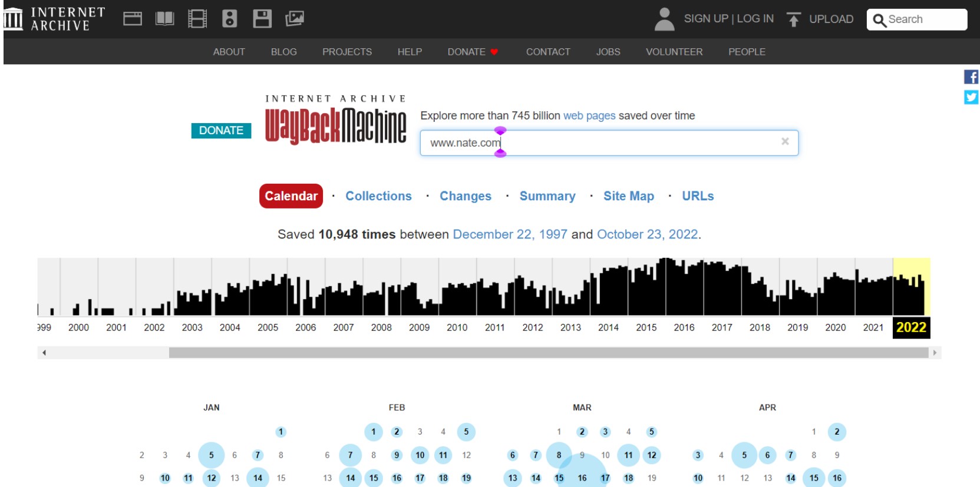
Task: Open the BLOG menu item
Action: point(284,52)
